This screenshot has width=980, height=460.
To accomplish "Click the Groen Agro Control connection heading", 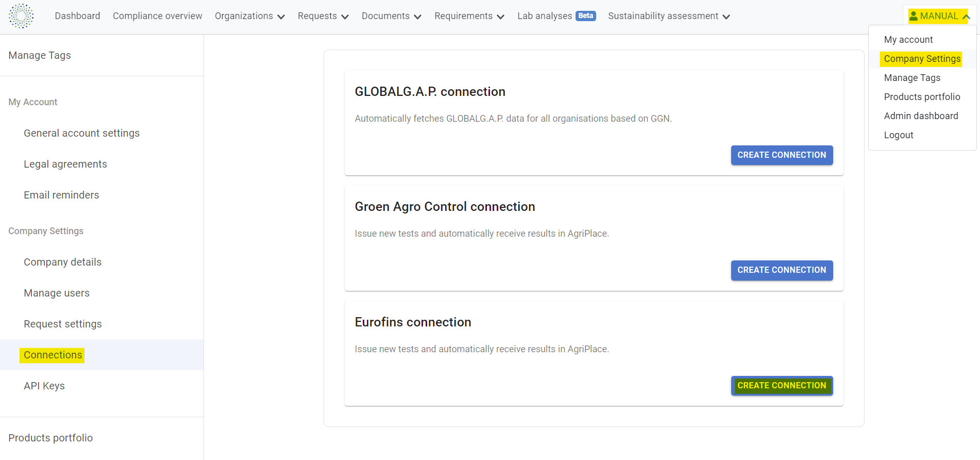I will (x=445, y=207).
